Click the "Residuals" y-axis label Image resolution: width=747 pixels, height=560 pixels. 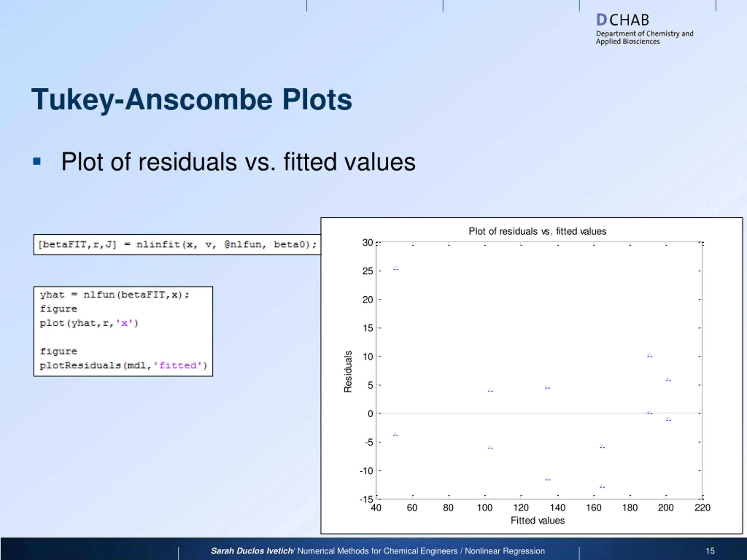348,372
